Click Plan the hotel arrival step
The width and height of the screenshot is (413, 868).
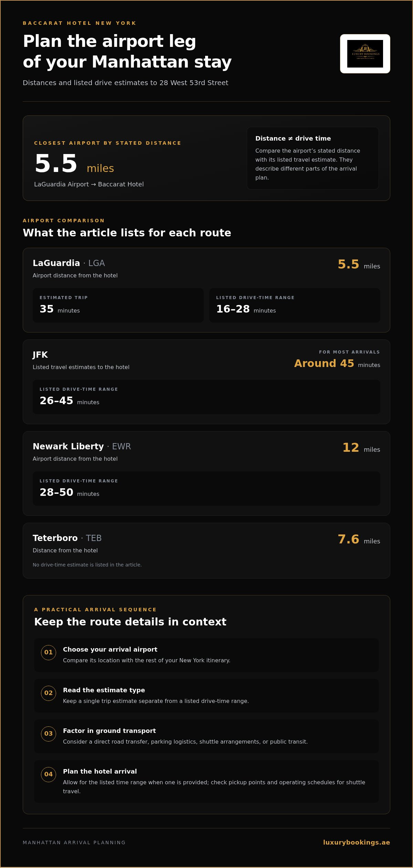click(206, 781)
